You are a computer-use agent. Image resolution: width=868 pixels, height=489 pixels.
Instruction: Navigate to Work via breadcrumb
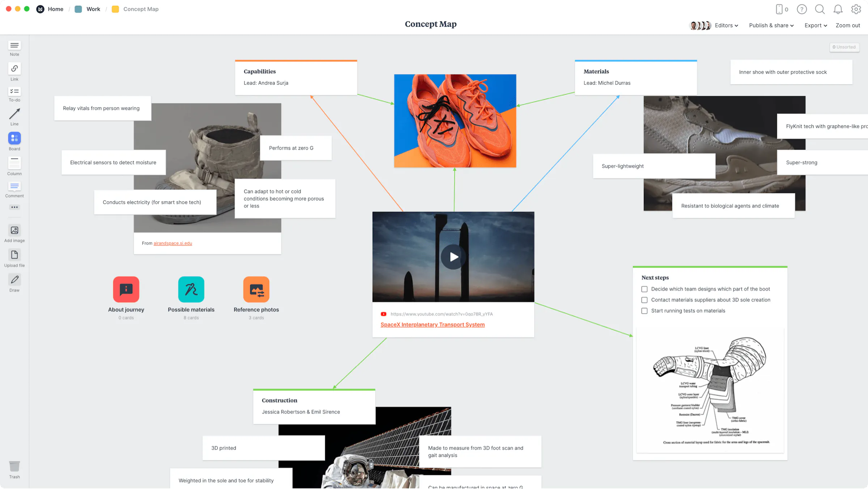click(x=93, y=9)
